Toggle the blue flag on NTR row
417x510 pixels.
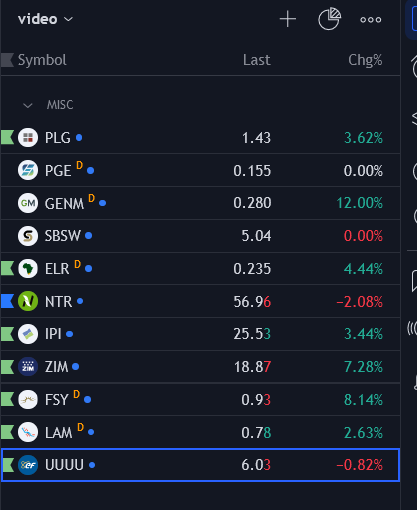click(7, 301)
